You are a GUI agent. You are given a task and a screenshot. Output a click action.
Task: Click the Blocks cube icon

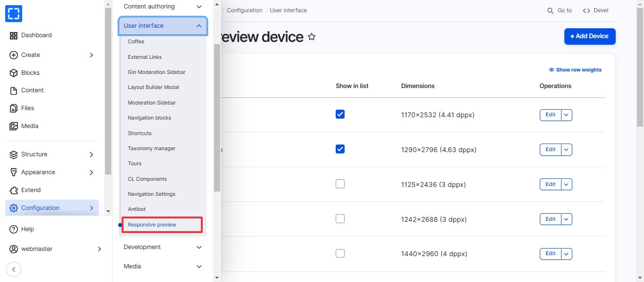(x=14, y=73)
